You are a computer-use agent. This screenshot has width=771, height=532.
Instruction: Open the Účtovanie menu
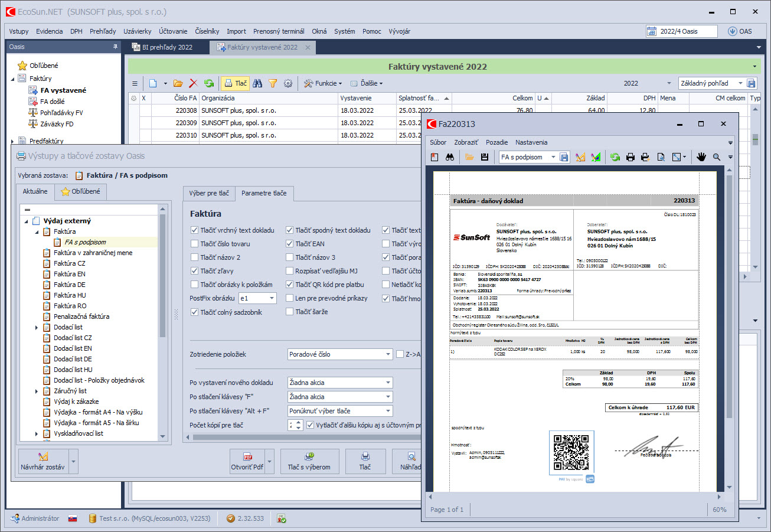(173, 31)
